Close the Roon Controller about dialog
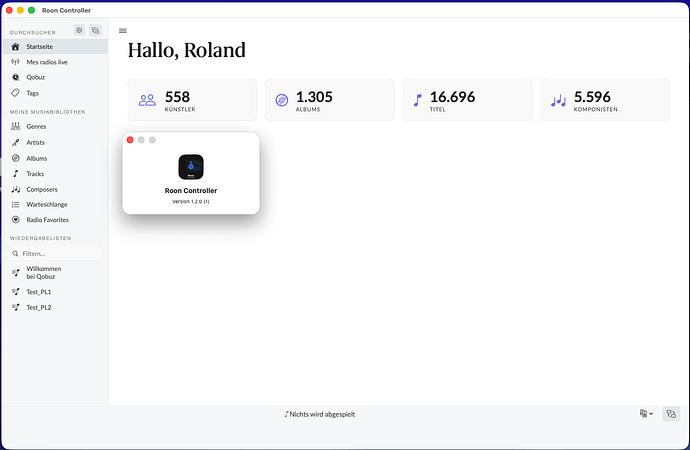The width and height of the screenshot is (690, 450). click(x=130, y=140)
